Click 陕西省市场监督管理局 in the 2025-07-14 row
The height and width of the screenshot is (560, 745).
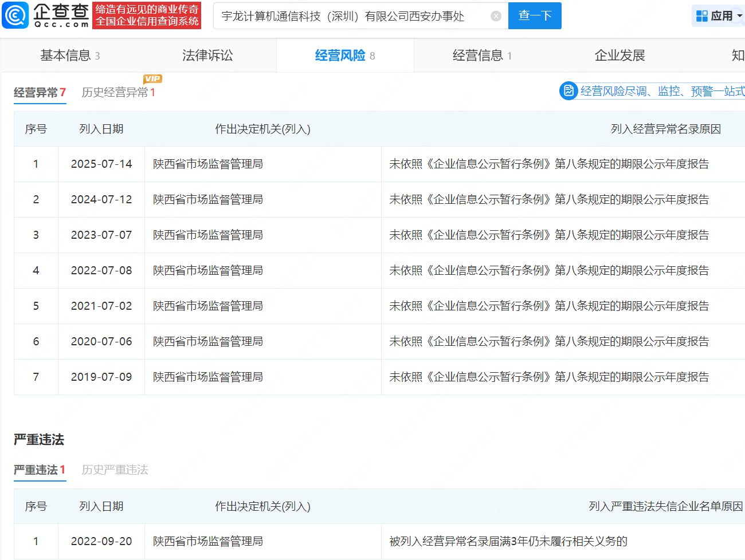coord(208,164)
